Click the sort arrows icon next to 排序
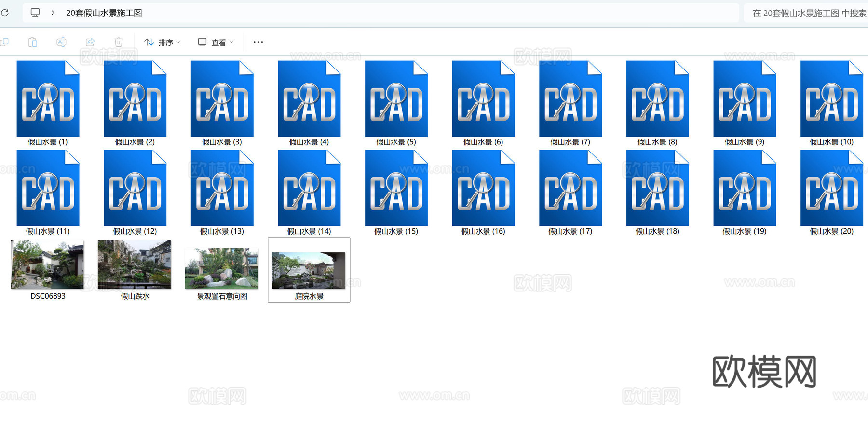This screenshot has width=868, height=444. tap(149, 42)
